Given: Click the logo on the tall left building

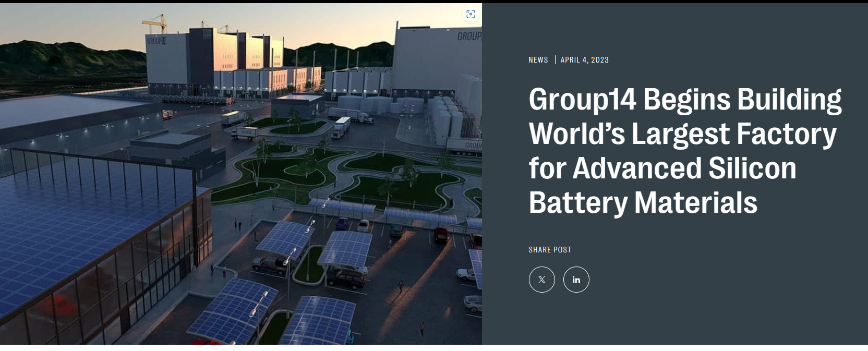Looking at the screenshot, I should tap(156, 41).
